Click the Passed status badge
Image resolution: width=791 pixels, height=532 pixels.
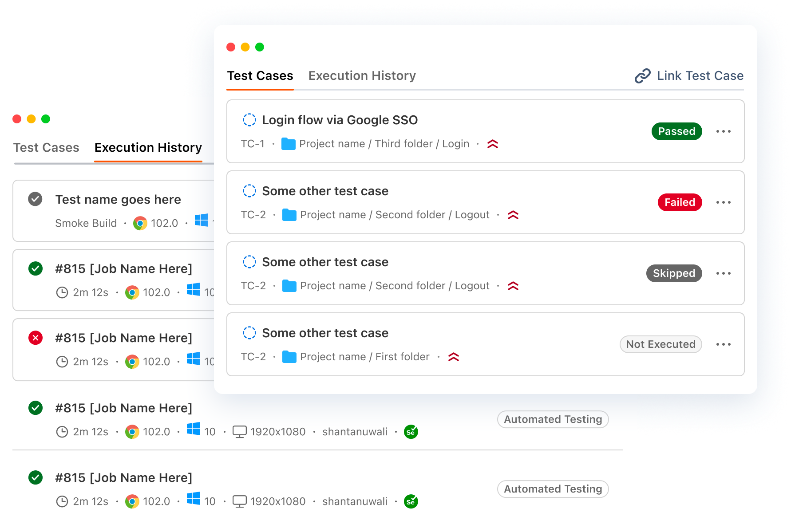pos(676,131)
